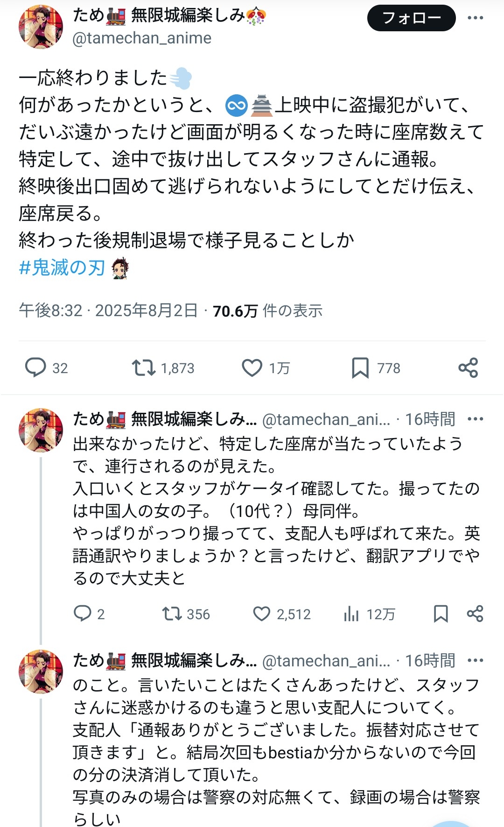Click the reply icon on main tweet
Image resolution: width=504 pixels, height=827 pixels.
[35, 368]
